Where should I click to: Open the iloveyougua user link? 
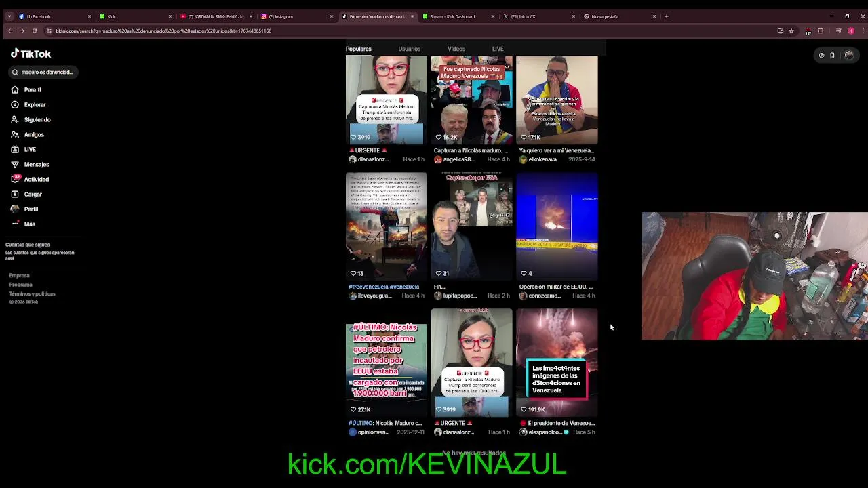tap(375, 296)
